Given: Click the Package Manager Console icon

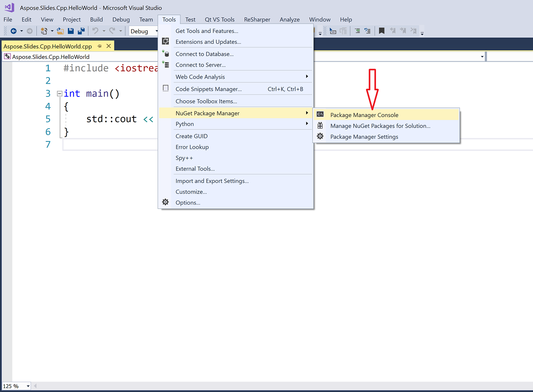Looking at the screenshot, I should (x=320, y=114).
